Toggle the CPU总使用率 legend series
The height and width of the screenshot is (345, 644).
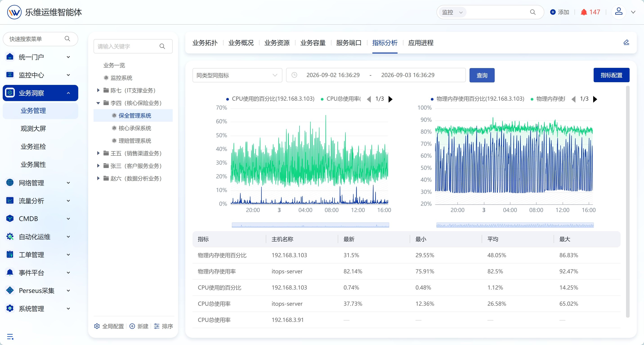click(x=341, y=99)
